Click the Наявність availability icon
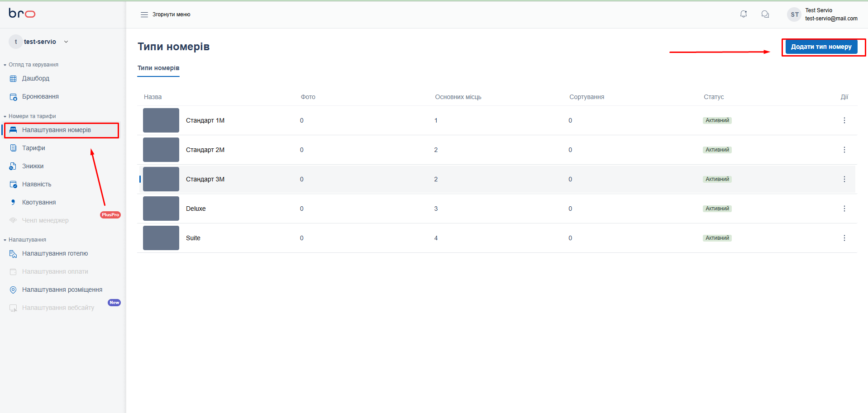 tap(13, 184)
